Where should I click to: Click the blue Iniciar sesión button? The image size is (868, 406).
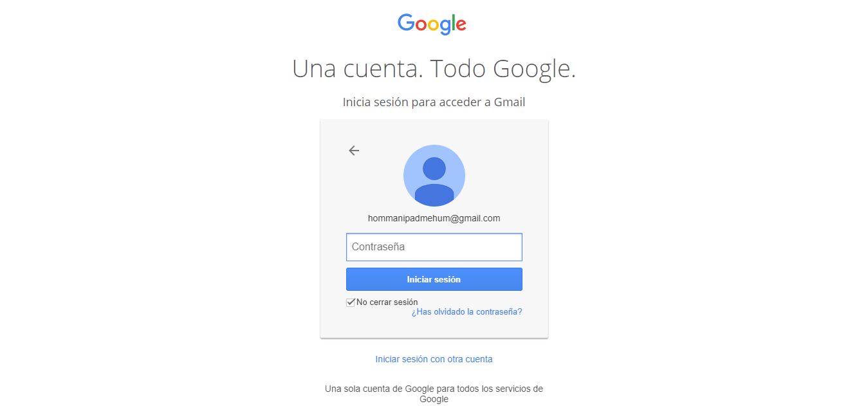coord(434,279)
